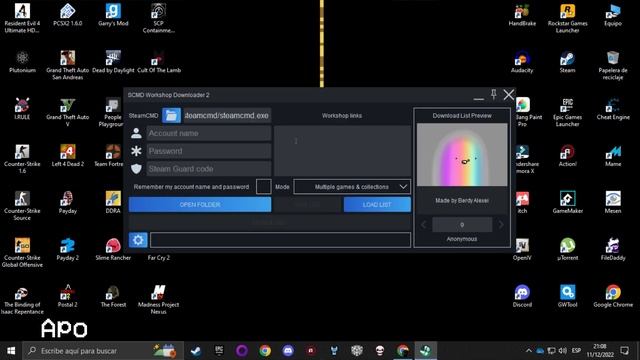The height and width of the screenshot is (360, 640).
Task: Click inside the Workshop links text area
Action: [x=342, y=151]
